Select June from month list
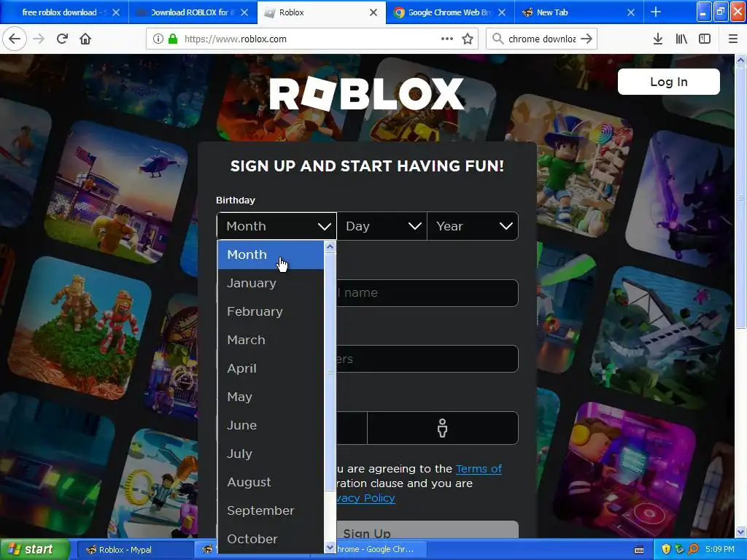This screenshot has width=747, height=560. (x=271, y=425)
